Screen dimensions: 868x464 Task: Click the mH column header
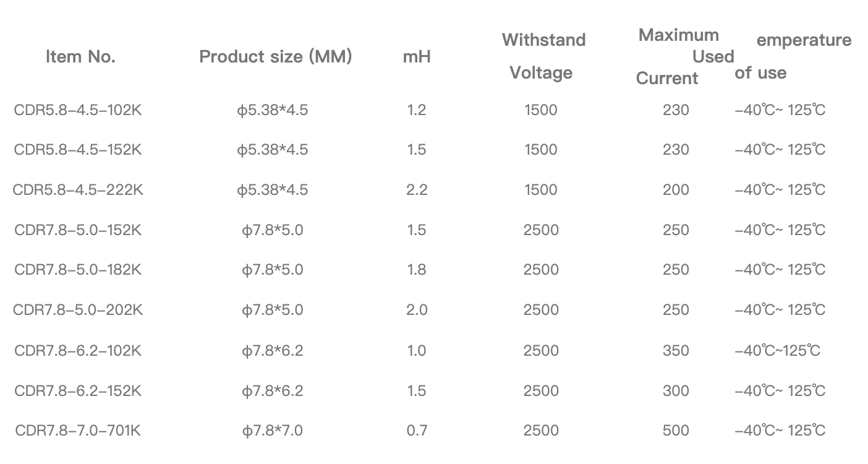pyautogui.click(x=417, y=57)
